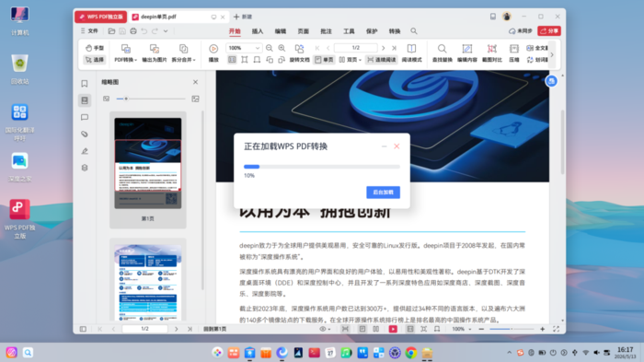Switch to the 转换 tab
Viewport: 644px width, 362px height.
coord(395,31)
